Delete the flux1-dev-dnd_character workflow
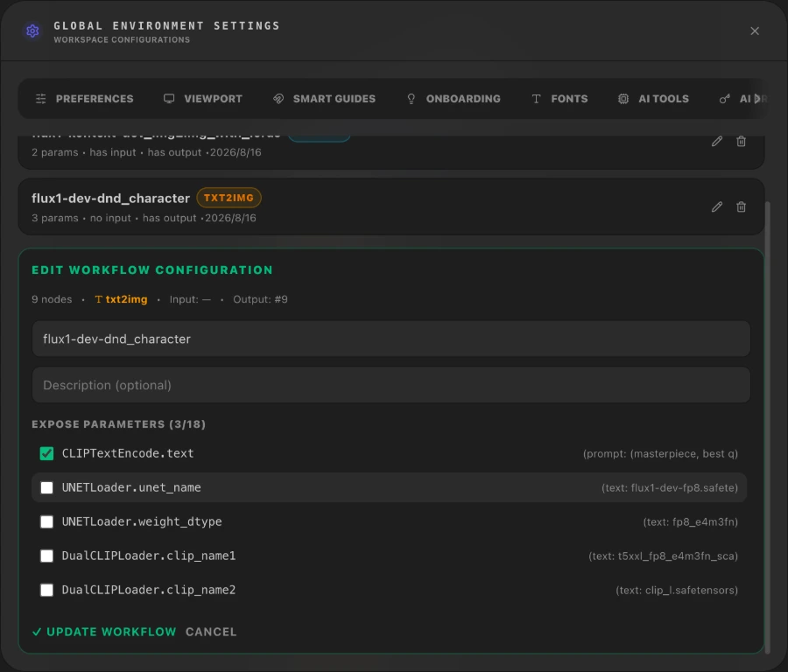Viewport: 788px width, 672px height. 741,206
